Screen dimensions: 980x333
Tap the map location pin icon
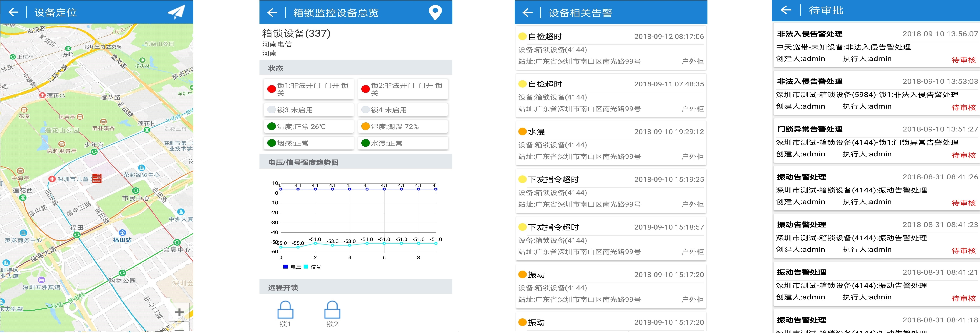coord(435,13)
